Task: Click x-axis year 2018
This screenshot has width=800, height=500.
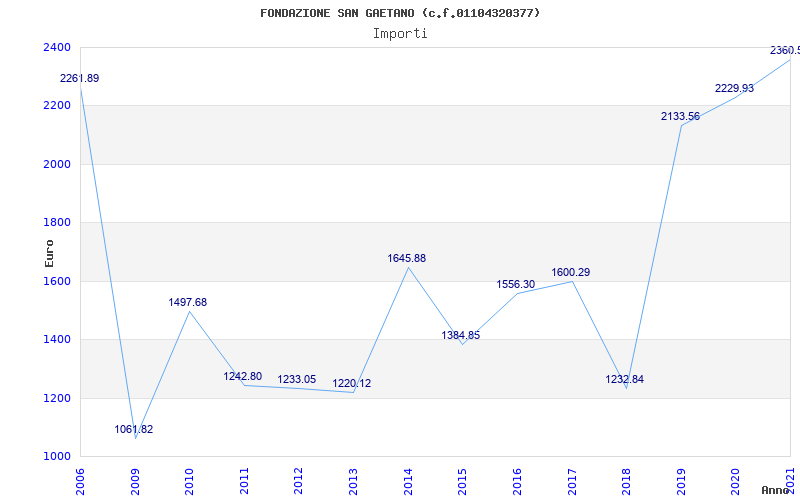Action: pos(626,481)
